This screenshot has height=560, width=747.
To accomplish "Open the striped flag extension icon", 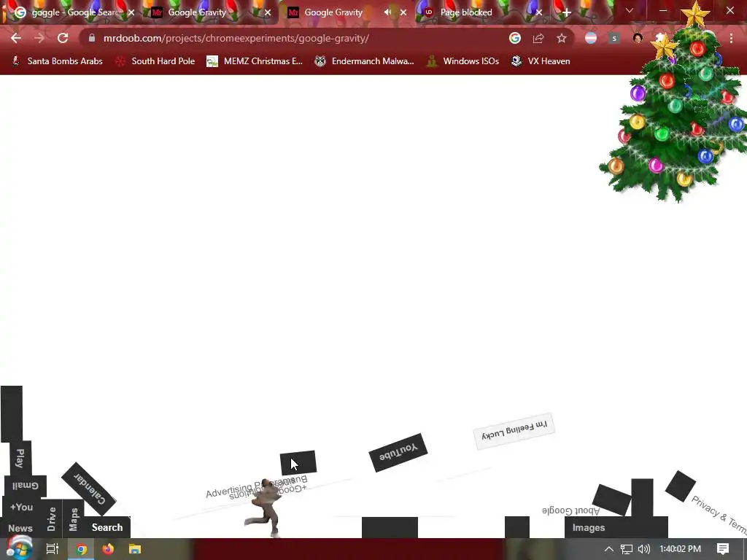I will pyautogui.click(x=591, y=38).
